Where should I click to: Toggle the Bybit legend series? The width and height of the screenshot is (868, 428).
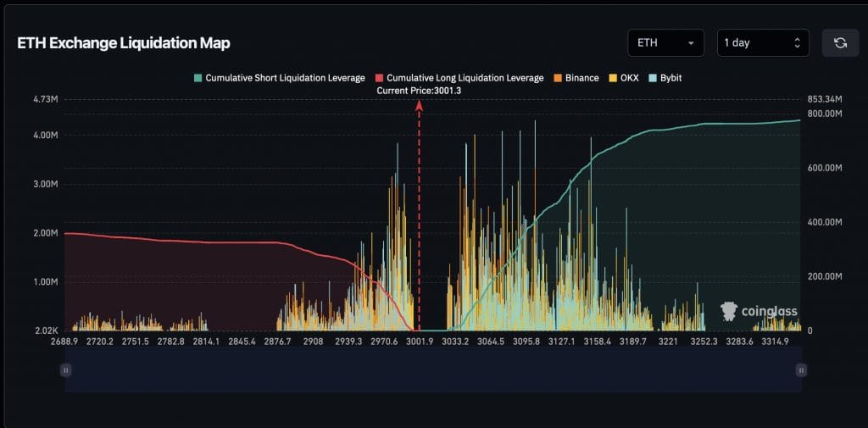coord(665,78)
